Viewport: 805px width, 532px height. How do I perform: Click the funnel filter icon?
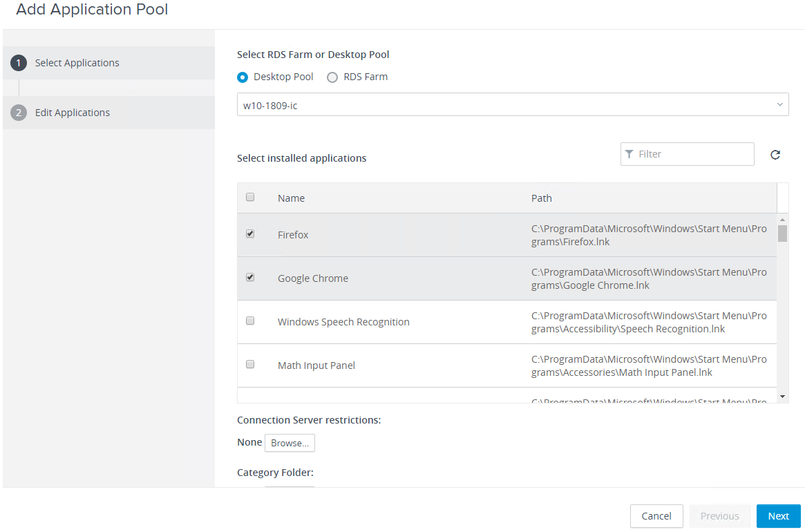[629, 154]
